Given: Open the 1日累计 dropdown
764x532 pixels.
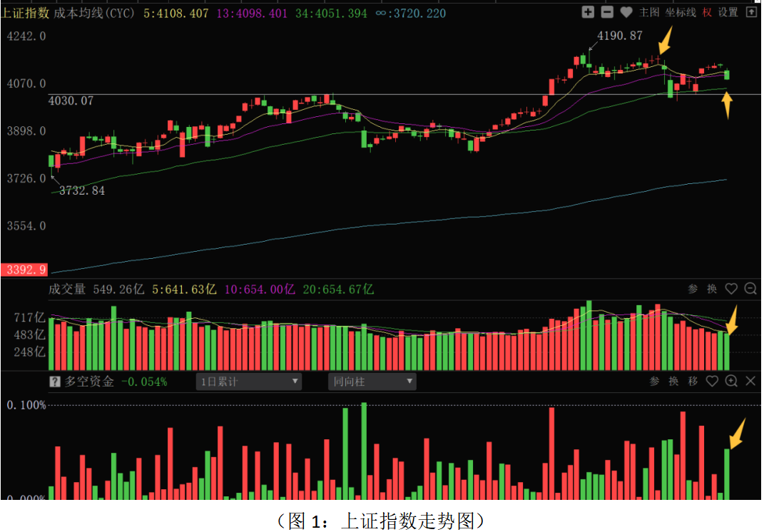Looking at the screenshot, I should point(249,382).
